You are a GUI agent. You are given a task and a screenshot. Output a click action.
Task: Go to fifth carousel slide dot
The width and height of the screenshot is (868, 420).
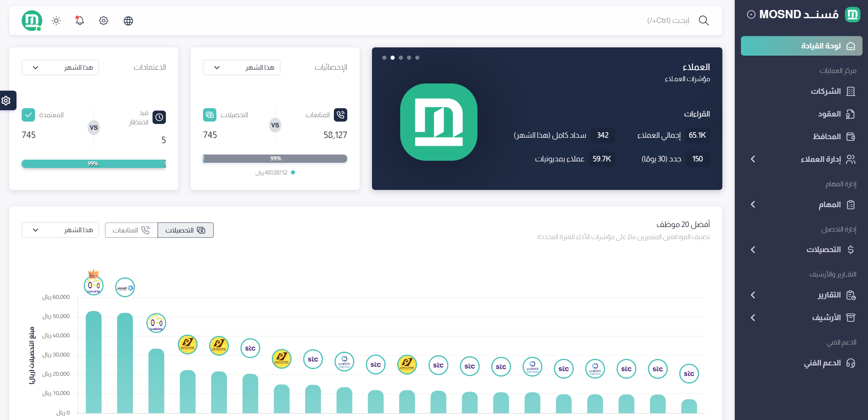pos(417,58)
